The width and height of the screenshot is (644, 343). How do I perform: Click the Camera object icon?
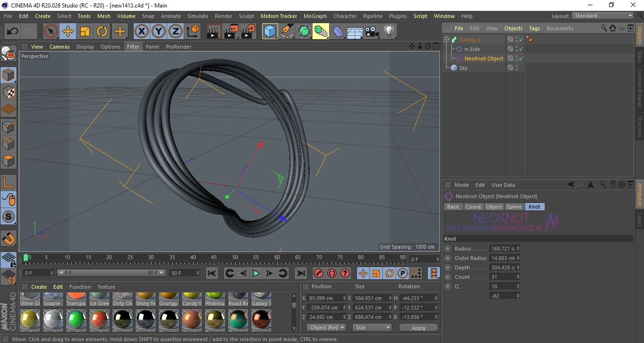coord(372,32)
